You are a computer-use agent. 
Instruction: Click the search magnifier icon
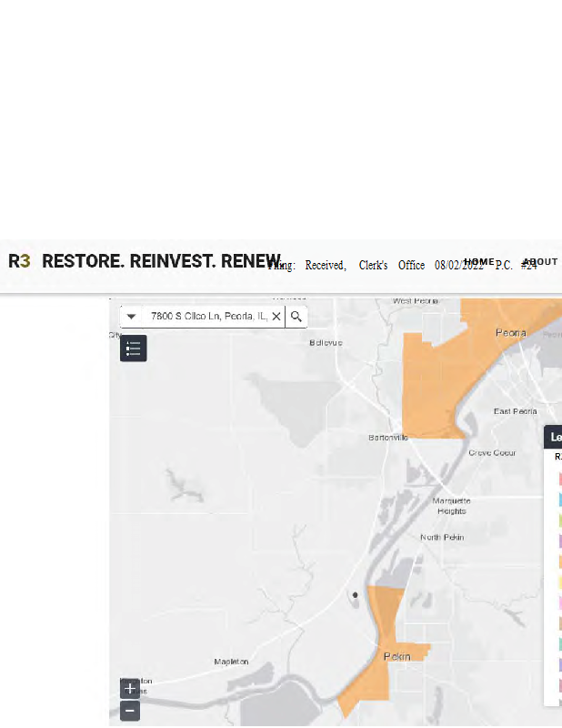[296, 317]
